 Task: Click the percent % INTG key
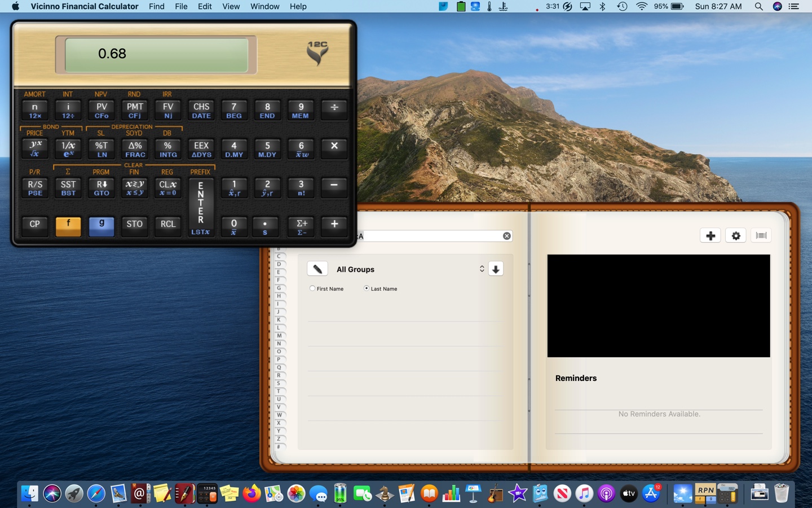coord(168,150)
